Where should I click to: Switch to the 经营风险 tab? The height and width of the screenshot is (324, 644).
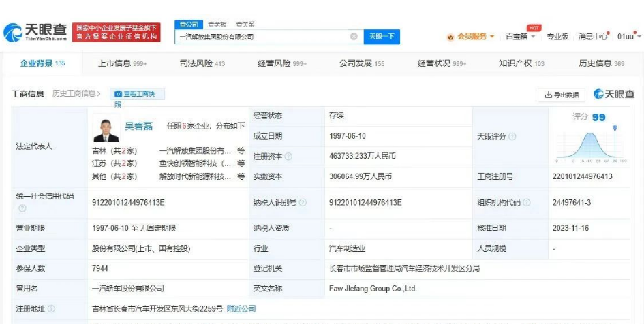[x=282, y=63]
